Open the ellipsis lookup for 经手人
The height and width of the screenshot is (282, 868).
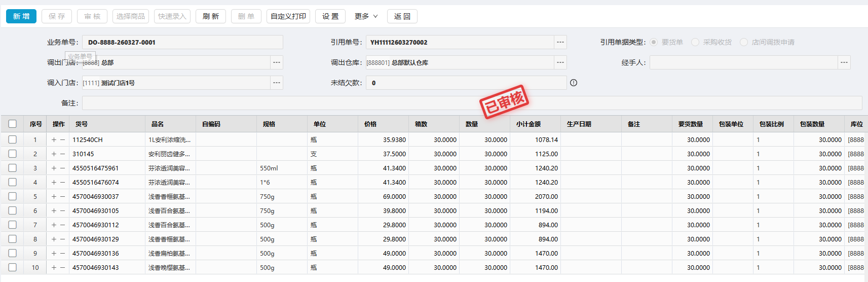tap(844, 62)
